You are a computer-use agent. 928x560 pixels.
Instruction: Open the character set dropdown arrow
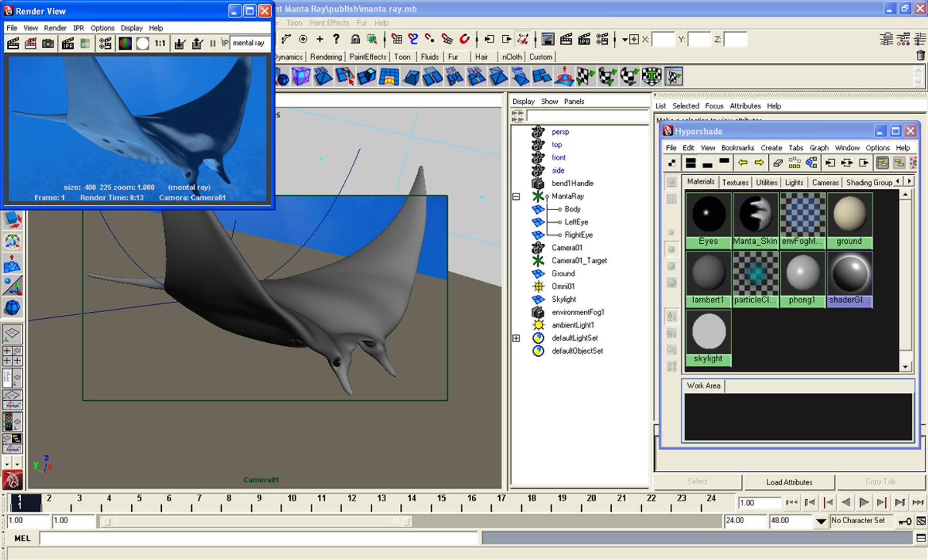click(x=821, y=521)
